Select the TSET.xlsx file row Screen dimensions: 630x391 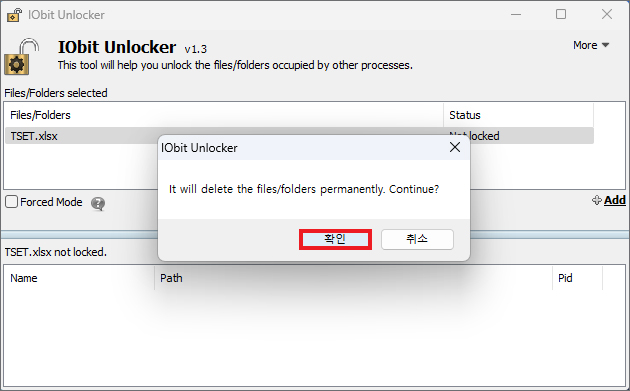299,136
